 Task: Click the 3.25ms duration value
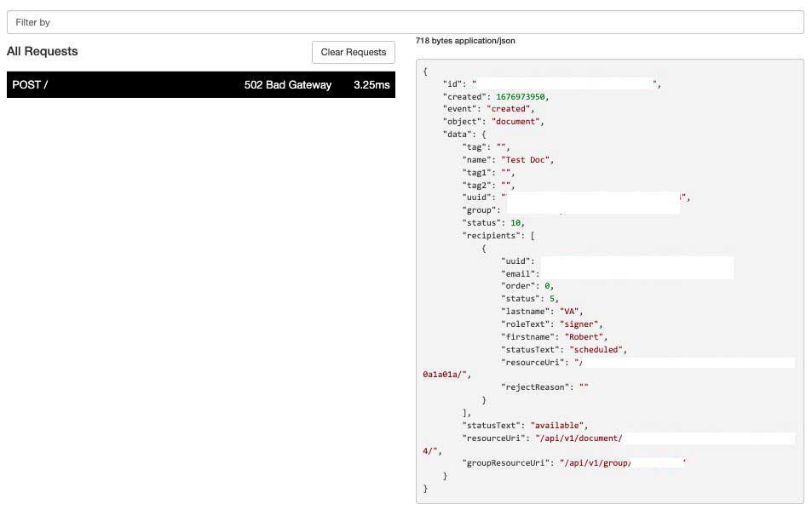click(x=373, y=85)
